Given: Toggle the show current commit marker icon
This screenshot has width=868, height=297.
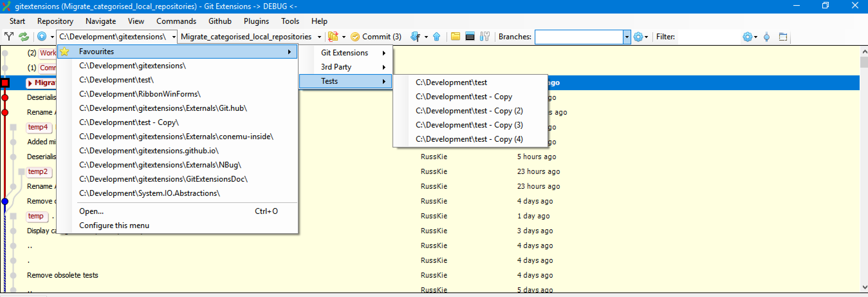Looking at the screenshot, I should [x=767, y=37].
